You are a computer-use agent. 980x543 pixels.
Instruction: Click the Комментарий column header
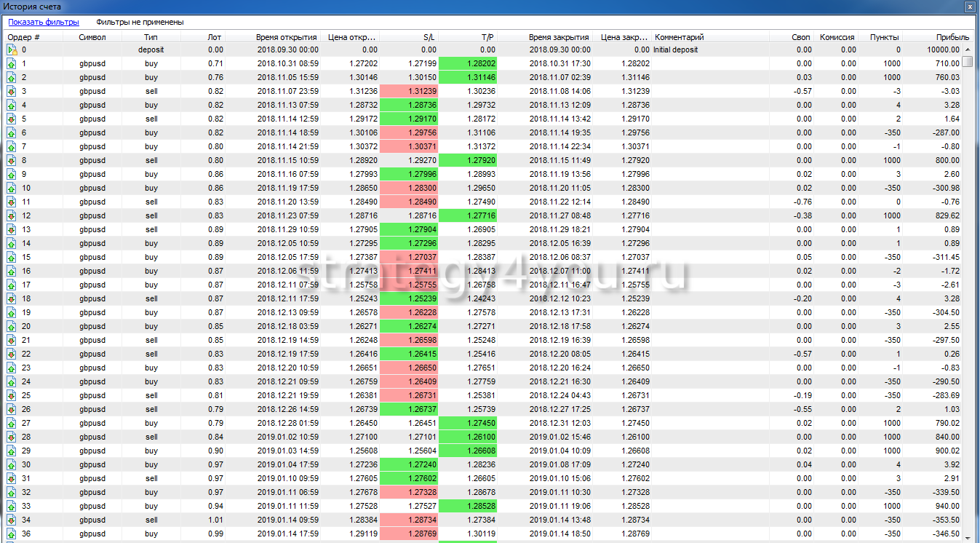click(680, 37)
